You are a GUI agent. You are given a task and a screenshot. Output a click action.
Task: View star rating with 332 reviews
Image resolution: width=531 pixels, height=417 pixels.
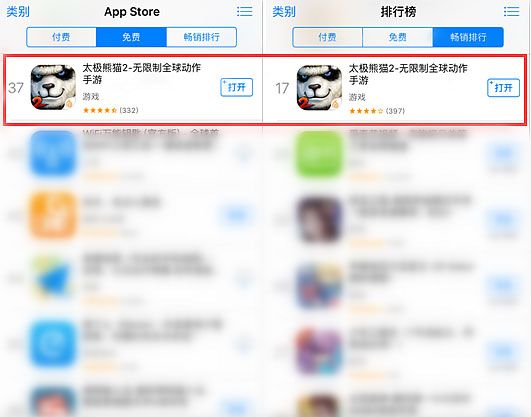(x=110, y=110)
